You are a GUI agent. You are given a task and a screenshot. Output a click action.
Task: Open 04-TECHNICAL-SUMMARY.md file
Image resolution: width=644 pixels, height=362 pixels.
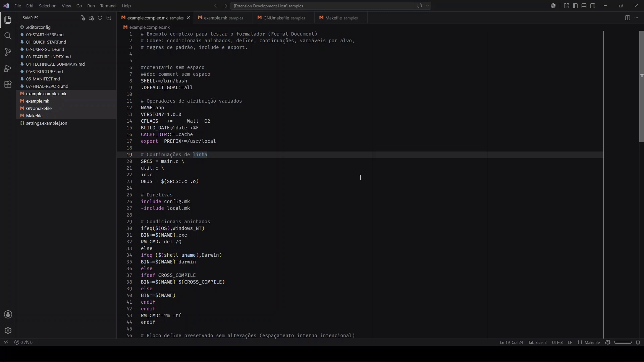pyautogui.click(x=66, y=64)
